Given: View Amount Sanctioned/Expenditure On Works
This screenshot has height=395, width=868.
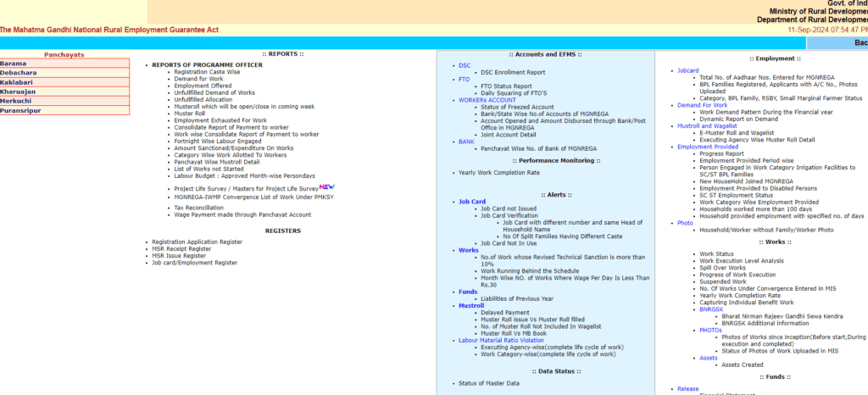Looking at the screenshot, I should pos(234,148).
